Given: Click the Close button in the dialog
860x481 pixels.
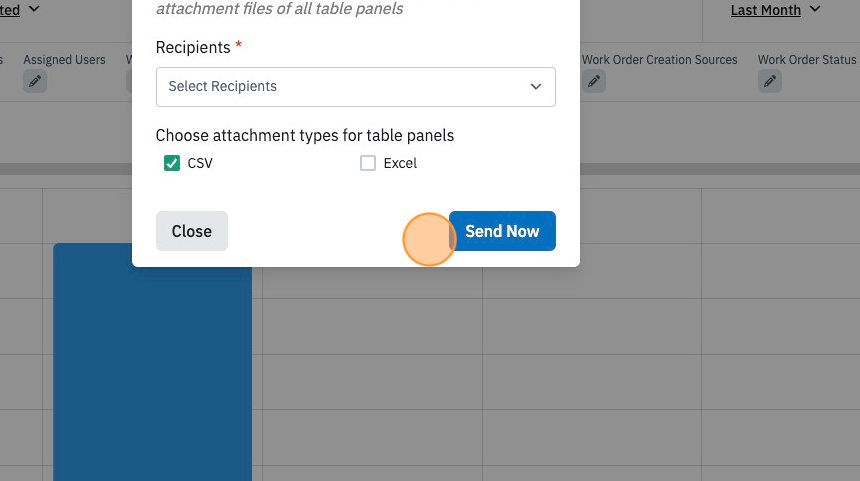Looking at the screenshot, I should [191, 231].
